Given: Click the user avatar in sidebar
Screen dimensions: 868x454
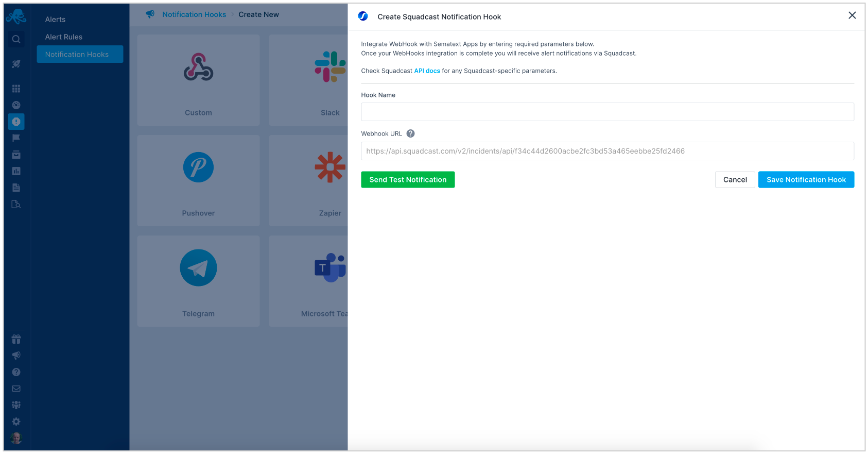Looking at the screenshot, I should coord(16,438).
